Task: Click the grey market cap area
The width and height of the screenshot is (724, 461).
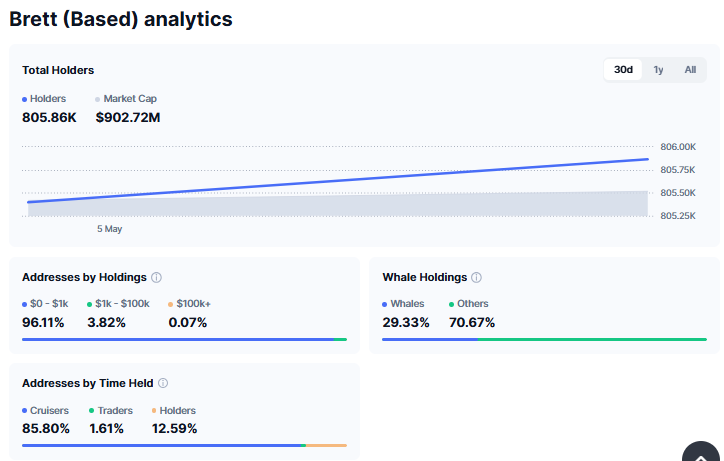Action: click(338, 206)
